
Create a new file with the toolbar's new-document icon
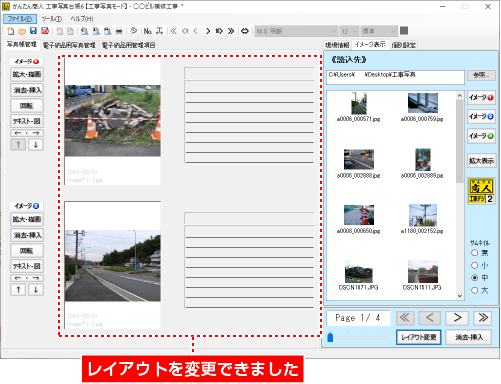click(x=11, y=31)
